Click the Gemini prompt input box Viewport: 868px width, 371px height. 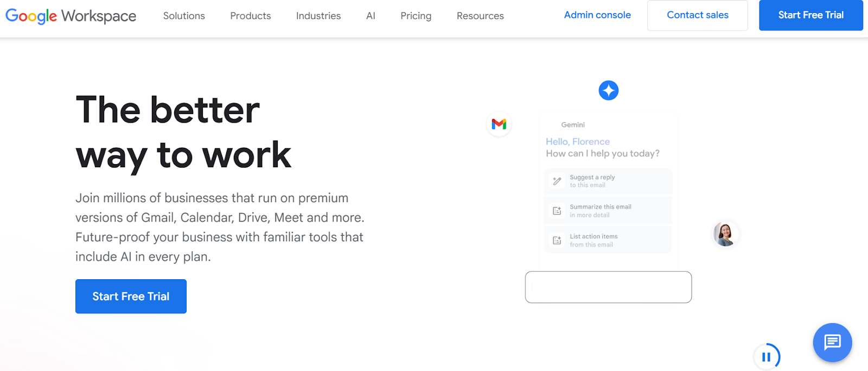pos(608,287)
